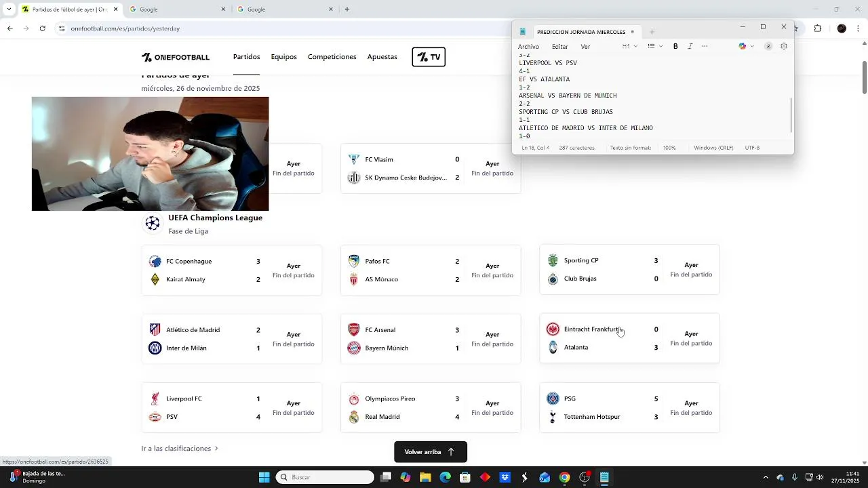Open Pafos FC vs AS Mónaco match
Viewport: 868px width, 488px height.
tap(431, 270)
